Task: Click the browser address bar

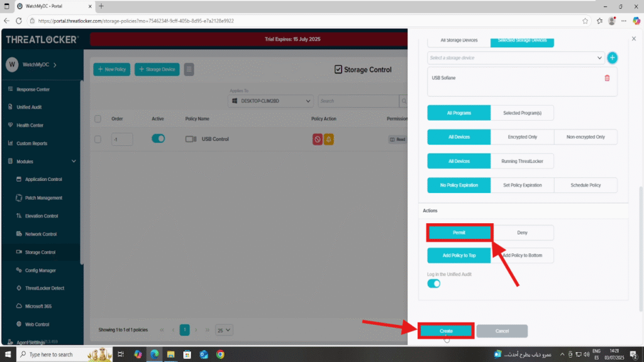Action: click(x=304, y=21)
